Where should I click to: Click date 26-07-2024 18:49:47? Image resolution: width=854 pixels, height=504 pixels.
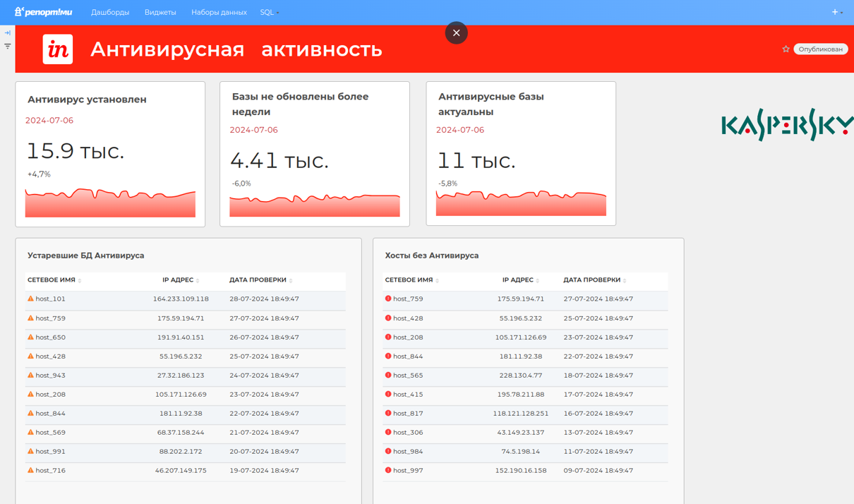(264, 337)
